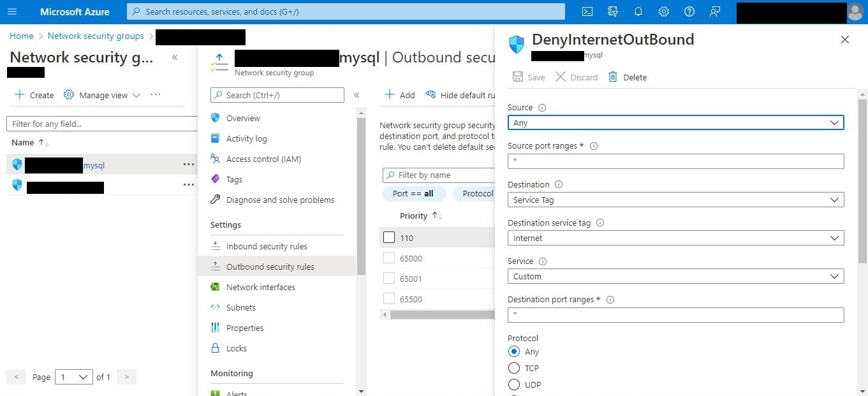The width and height of the screenshot is (868, 396).
Task: Open the page number dropdown
Action: click(74, 377)
